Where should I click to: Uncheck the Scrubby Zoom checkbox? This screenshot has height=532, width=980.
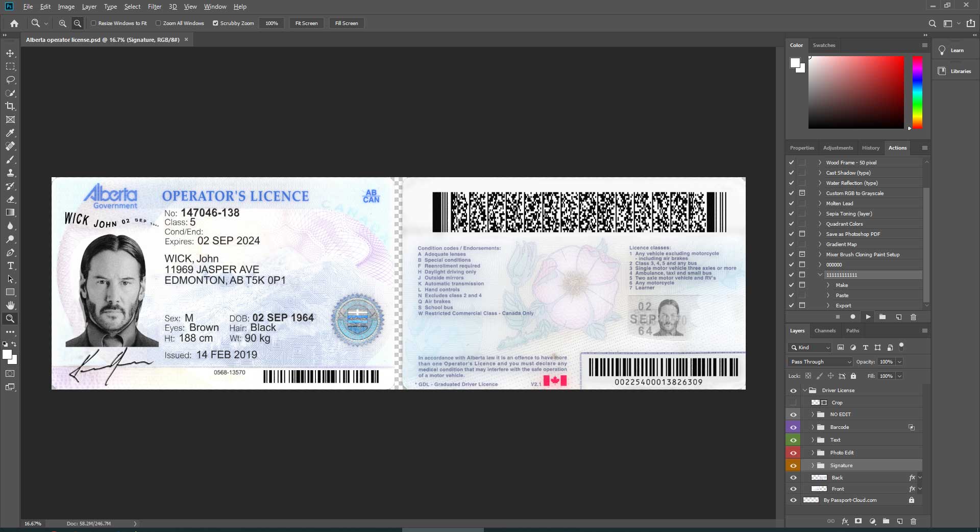point(215,23)
